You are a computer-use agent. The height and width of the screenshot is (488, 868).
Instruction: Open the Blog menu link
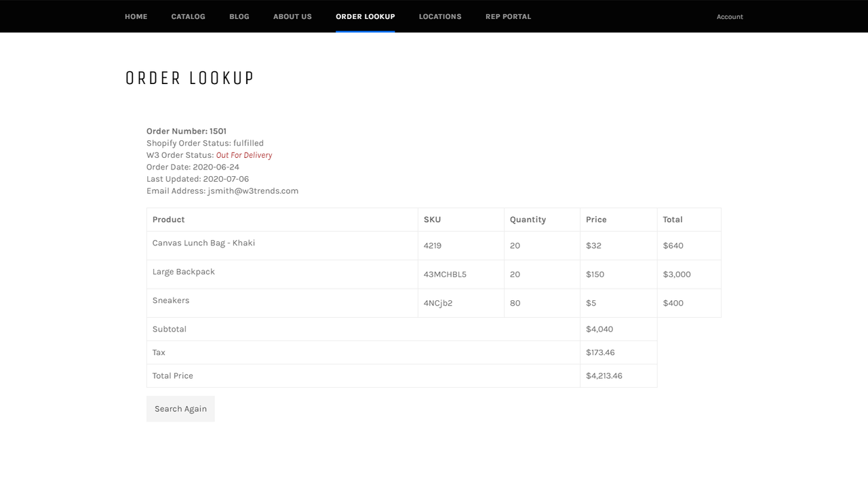click(x=239, y=16)
